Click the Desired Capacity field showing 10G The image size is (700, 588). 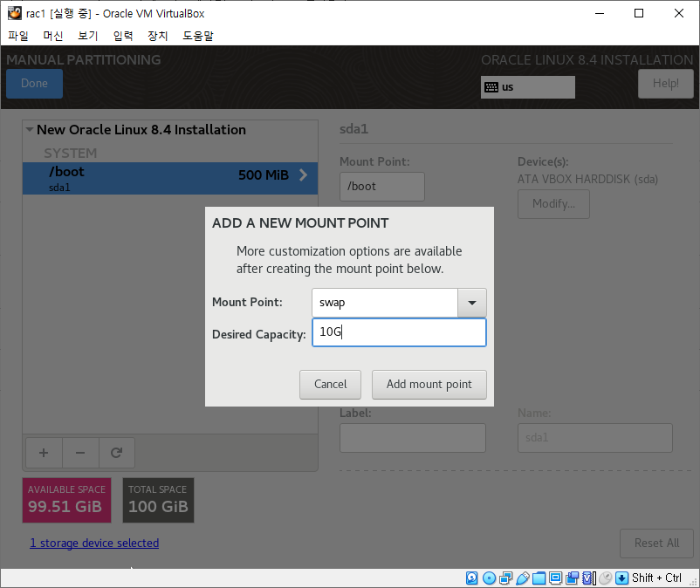pyautogui.click(x=399, y=332)
